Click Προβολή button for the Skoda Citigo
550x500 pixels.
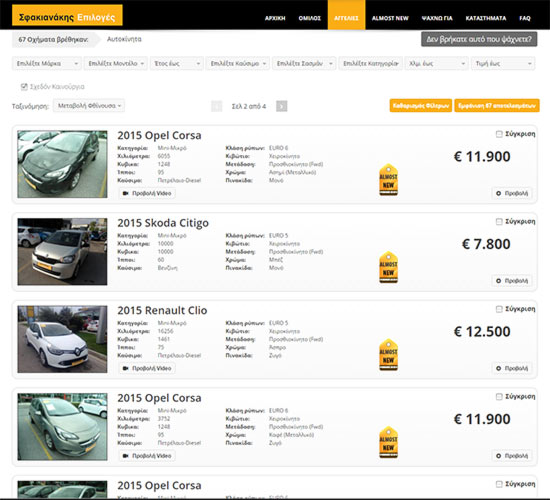(x=512, y=281)
